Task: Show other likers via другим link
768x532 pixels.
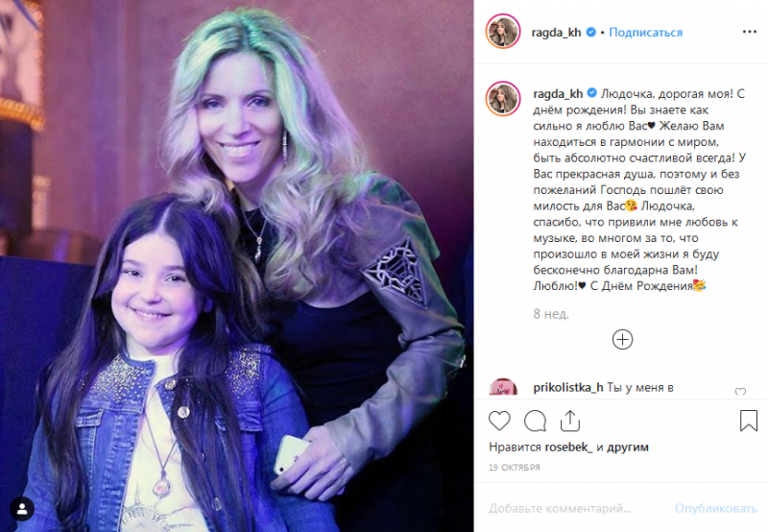Action: coord(628,447)
